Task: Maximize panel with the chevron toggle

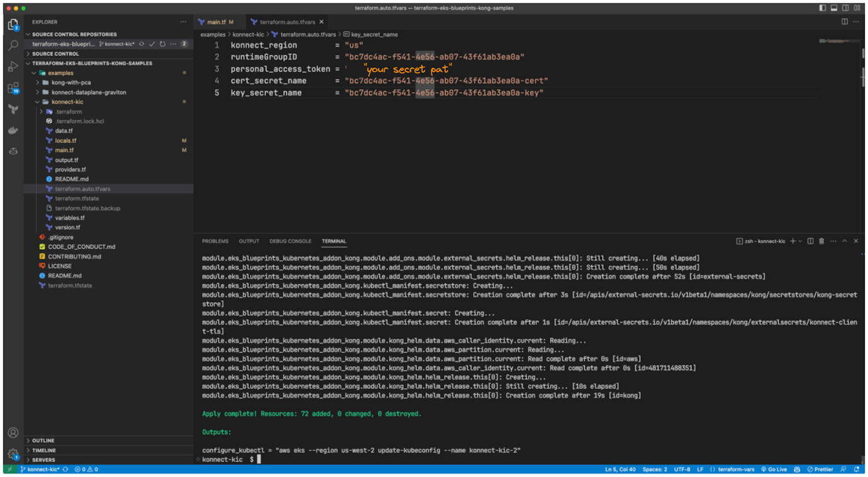Action: (845, 240)
